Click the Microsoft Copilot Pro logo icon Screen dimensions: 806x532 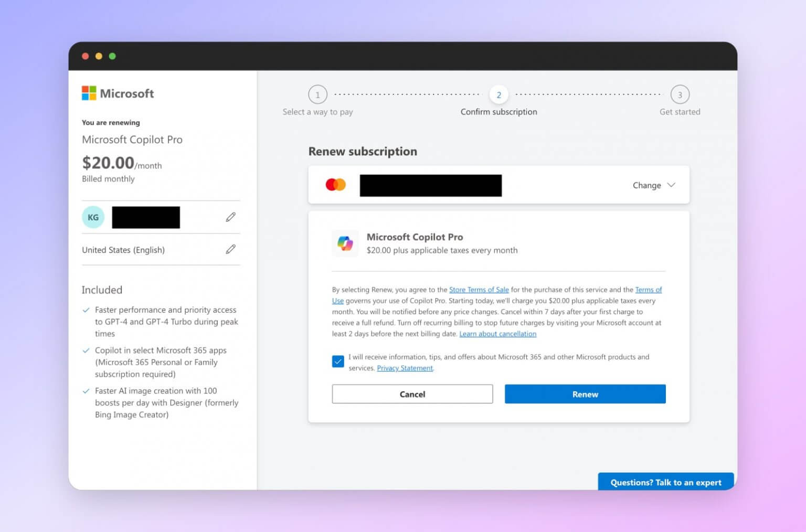point(345,243)
